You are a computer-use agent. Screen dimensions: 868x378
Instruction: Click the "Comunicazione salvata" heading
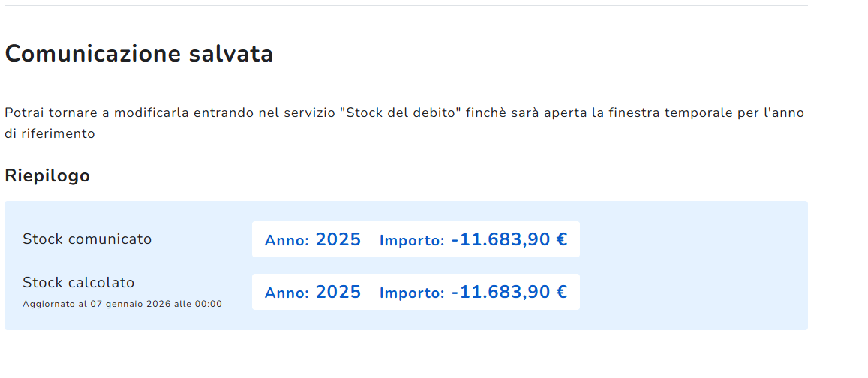point(139,54)
